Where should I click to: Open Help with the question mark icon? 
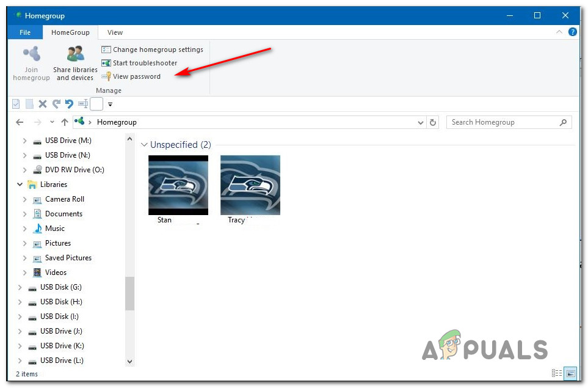573,32
